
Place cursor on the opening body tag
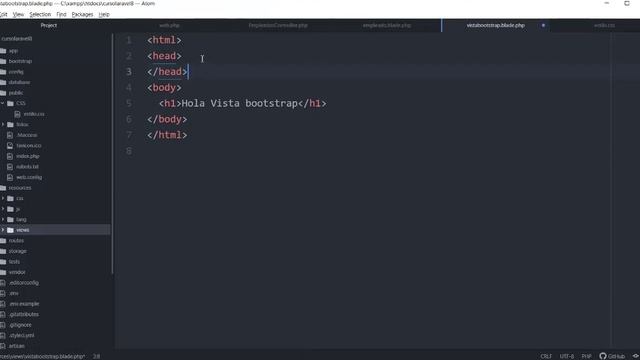point(164,87)
